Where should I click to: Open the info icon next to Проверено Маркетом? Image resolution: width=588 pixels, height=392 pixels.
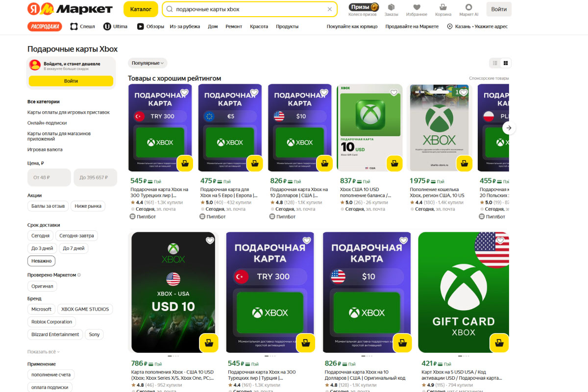79,275
